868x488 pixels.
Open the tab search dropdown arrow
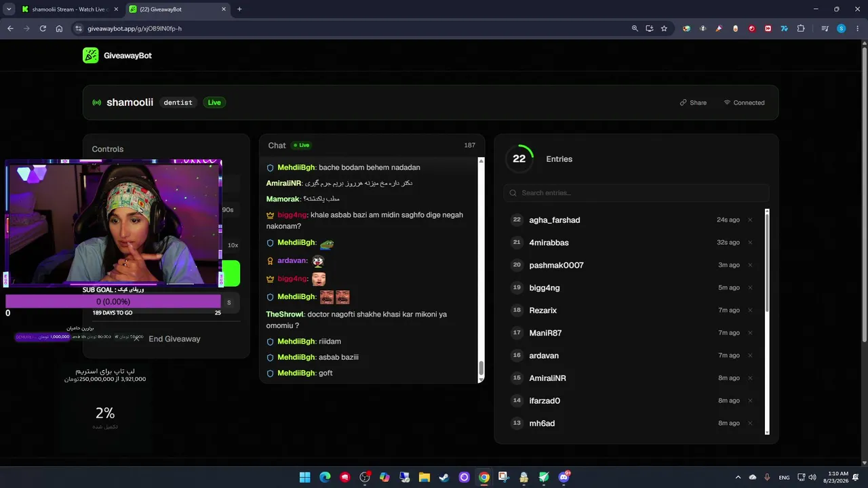(x=9, y=9)
